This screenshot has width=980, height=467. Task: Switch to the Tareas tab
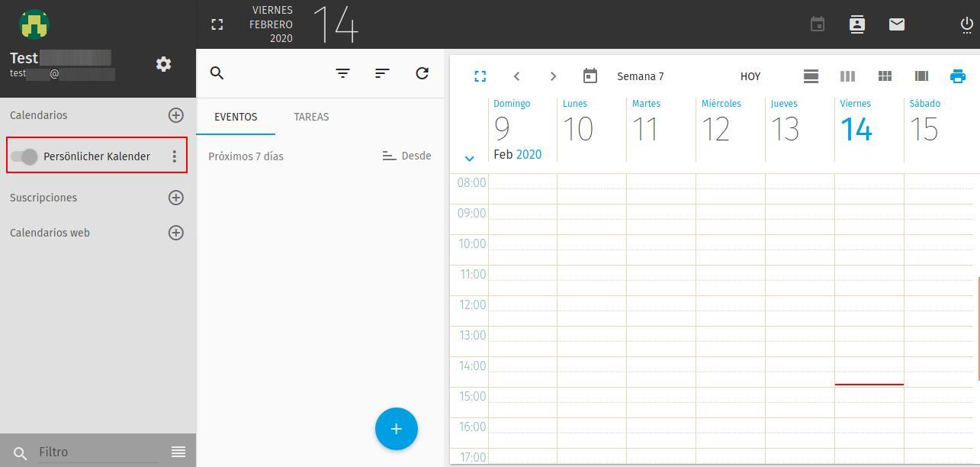click(x=311, y=117)
